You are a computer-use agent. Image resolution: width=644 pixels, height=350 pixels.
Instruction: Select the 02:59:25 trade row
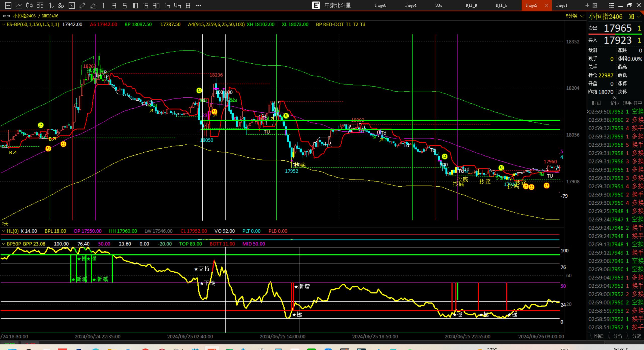[616, 211]
